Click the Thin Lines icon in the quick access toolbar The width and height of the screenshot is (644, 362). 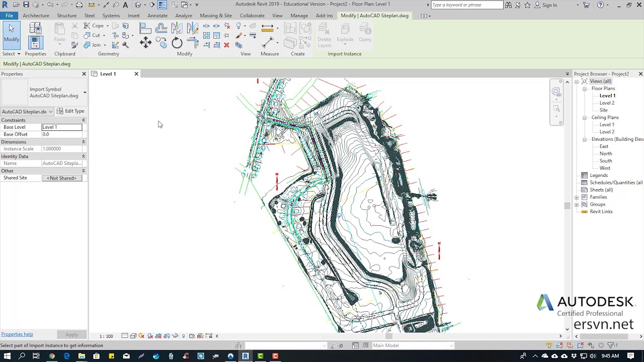(162, 5)
